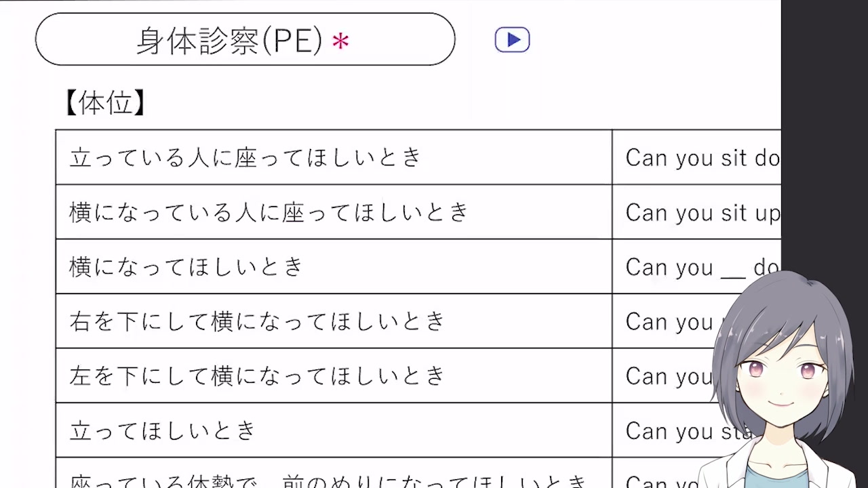Select the row 左を下にして横になってほしいとき
The image size is (868, 488).
[257, 376]
